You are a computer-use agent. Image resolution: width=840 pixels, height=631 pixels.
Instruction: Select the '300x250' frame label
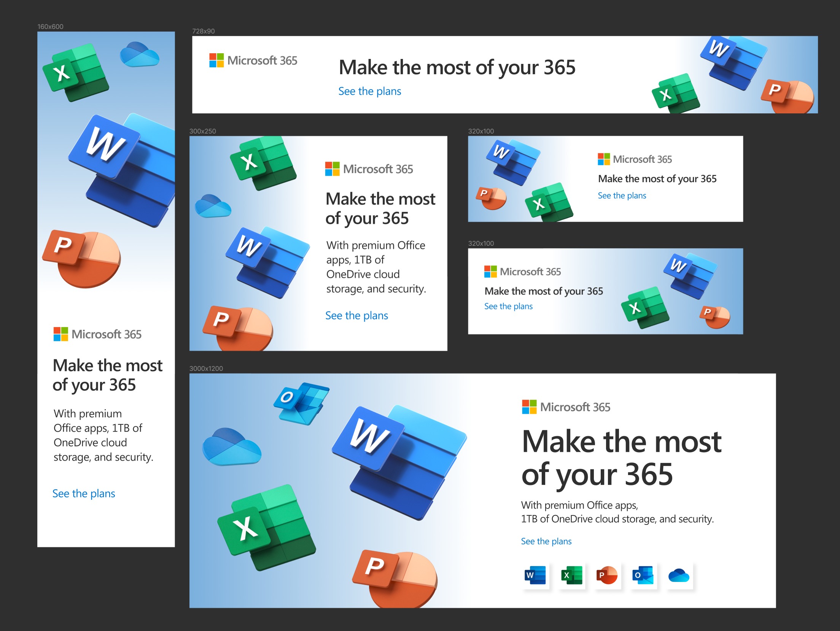[203, 131]
